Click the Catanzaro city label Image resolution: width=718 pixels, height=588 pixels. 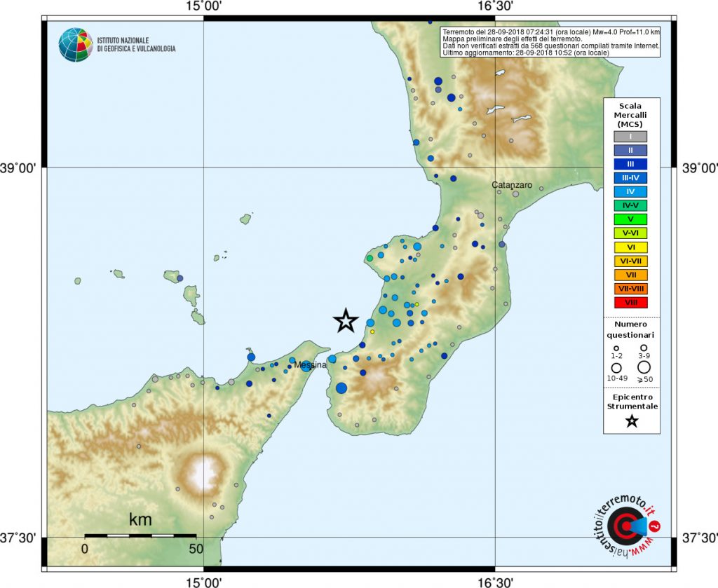[x=512, y=185]
